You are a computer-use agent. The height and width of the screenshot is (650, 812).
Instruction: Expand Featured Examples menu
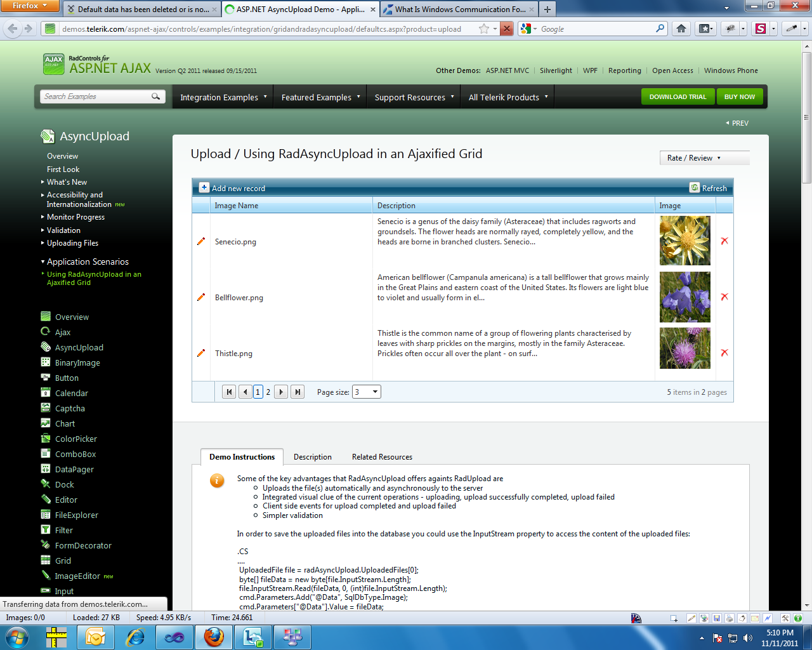(320, 97)
